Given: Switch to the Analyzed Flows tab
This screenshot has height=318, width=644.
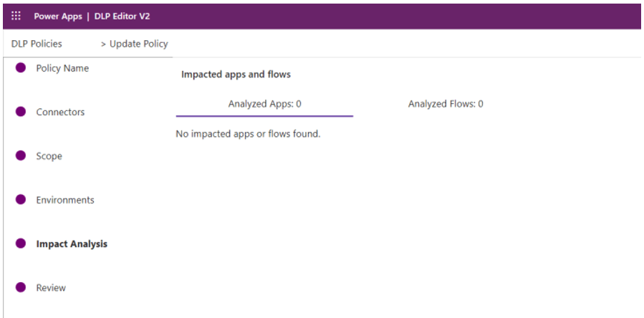Looking at the screenshot, I should [x=446, y=104].
